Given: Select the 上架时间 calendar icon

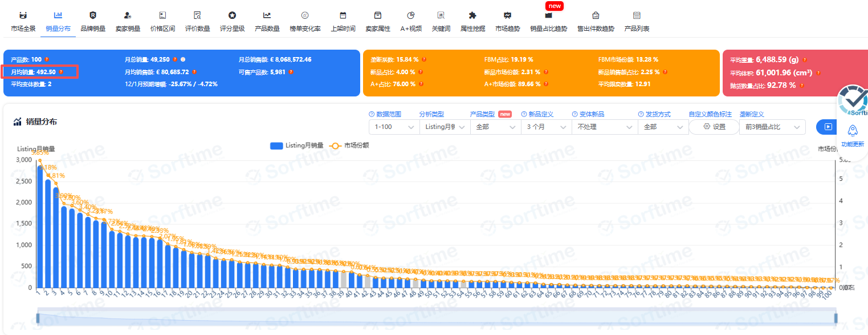Looking at the screenshot, I should coord(343,15).
